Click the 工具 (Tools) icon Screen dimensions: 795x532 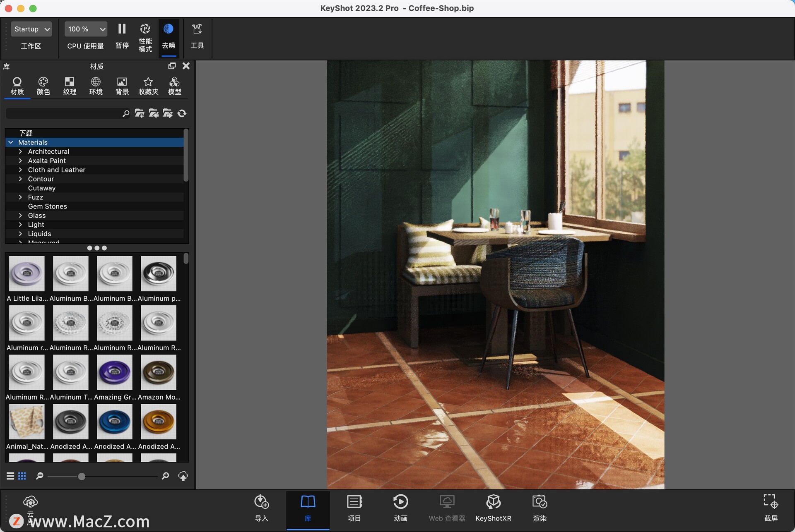point(197,36)
